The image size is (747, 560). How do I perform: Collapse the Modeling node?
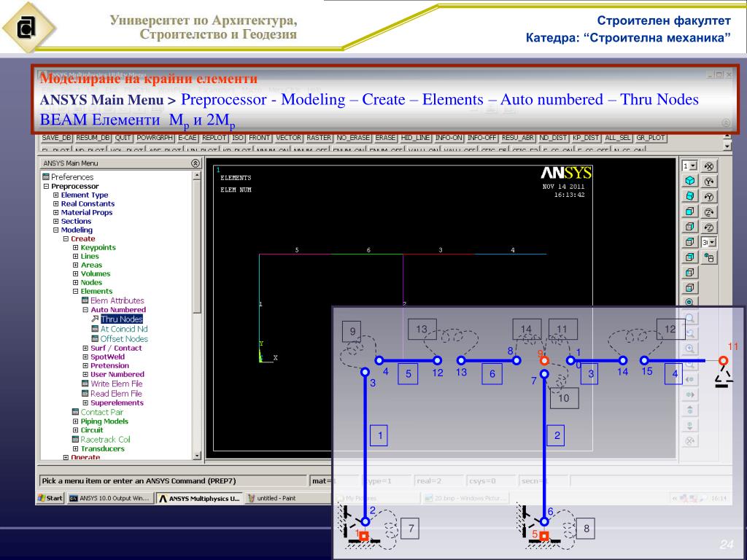pyautogui.click(x=55, y=230)
